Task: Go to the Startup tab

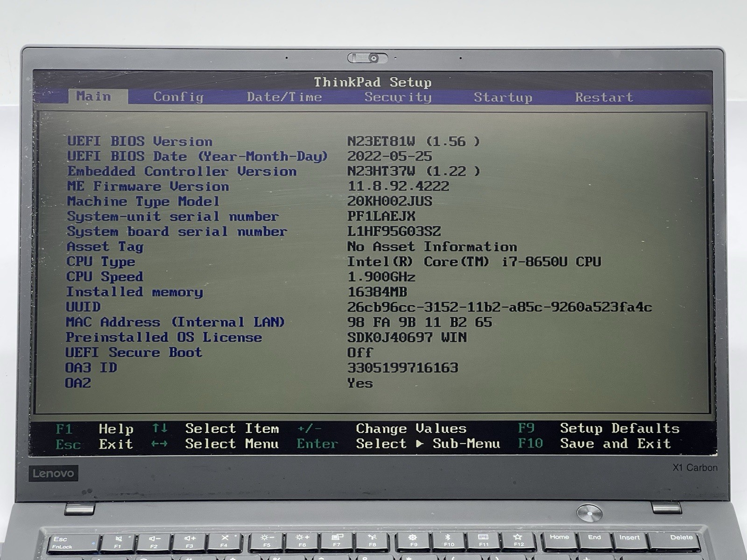Action: click(503, 97)
